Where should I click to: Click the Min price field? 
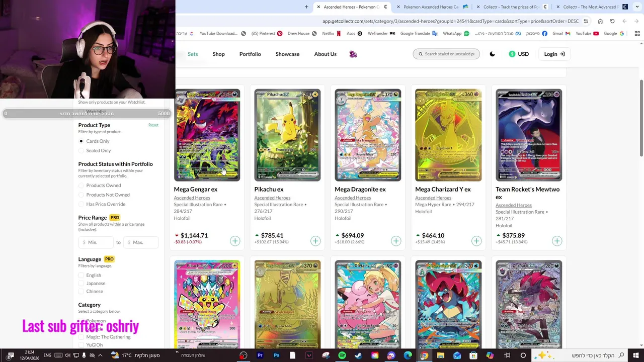pyautogui.click(x=96, y=242)
